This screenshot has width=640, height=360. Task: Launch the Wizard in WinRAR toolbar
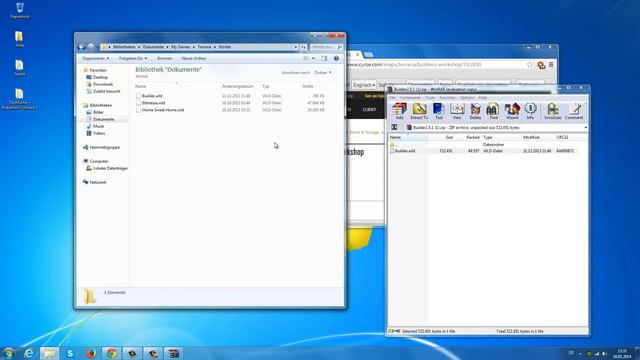512,111
